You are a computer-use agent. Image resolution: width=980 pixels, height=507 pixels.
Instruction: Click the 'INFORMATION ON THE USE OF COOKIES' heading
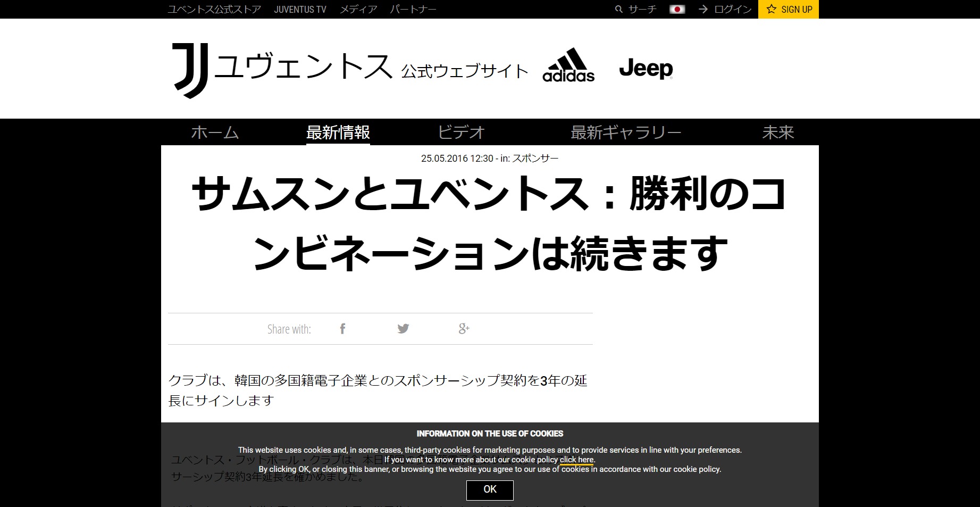(490, 434)
